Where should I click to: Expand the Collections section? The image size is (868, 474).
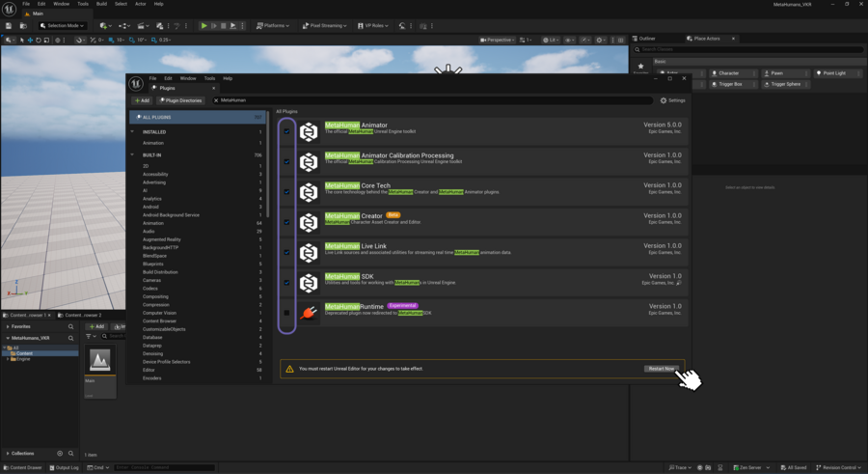click(x=8, y=454)
